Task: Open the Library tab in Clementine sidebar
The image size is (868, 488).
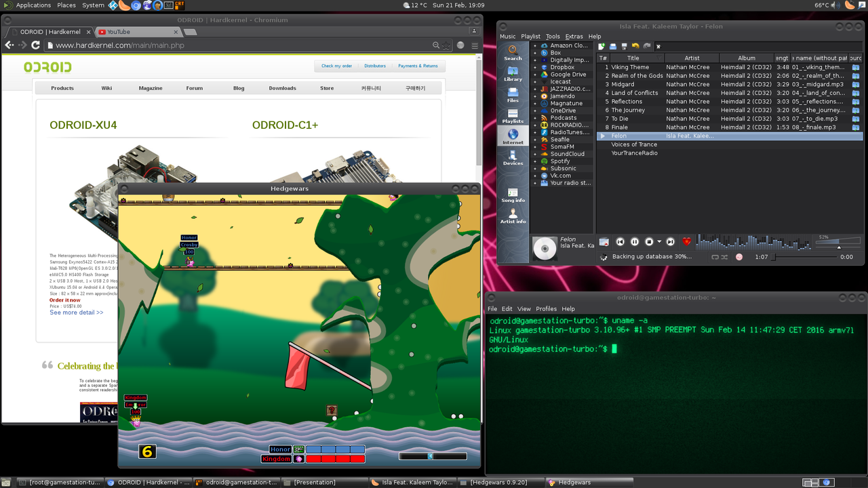Action: [513, 74]
